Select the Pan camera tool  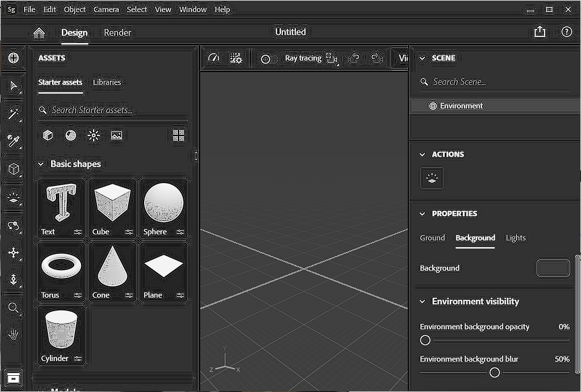tap(13, 253)
